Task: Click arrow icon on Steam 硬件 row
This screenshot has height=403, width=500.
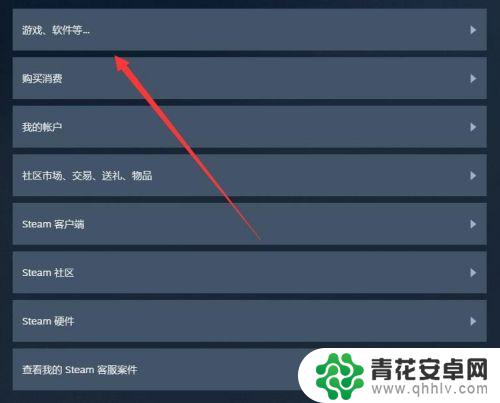Action: coord(473,321)
